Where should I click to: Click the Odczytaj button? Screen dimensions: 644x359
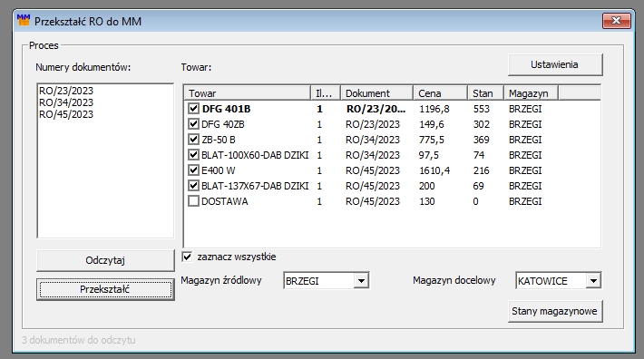[105, 260]
